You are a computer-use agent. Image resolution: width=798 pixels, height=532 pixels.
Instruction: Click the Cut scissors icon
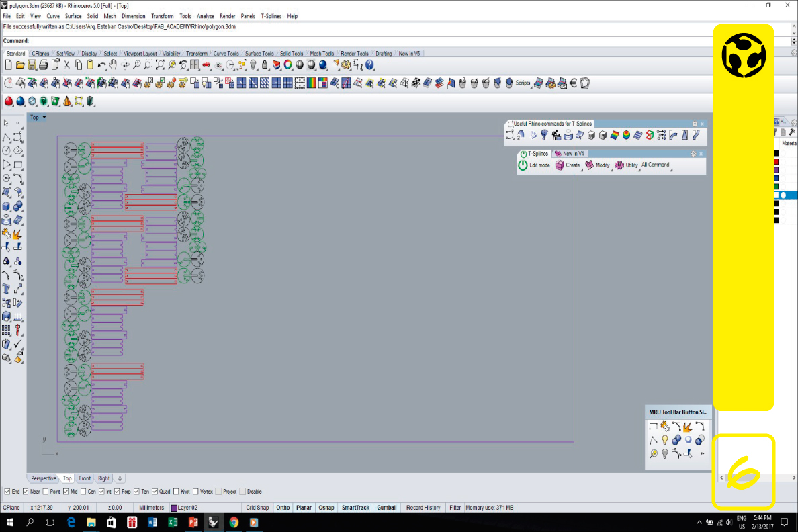click(66, 65)
